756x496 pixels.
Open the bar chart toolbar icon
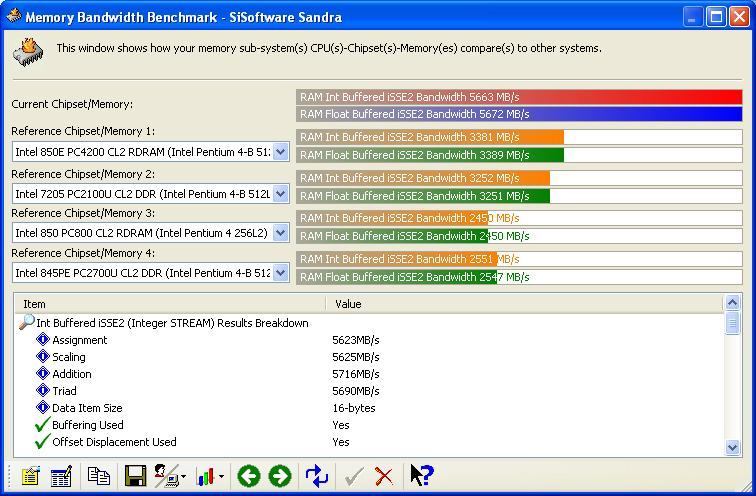(x=205, y=477)
